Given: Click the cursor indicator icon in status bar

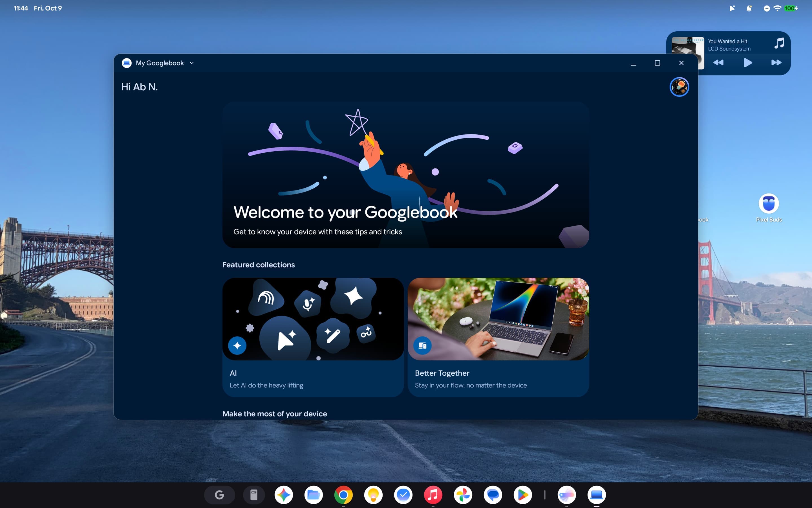Looking at the screenshot, I should pos(732,8).
